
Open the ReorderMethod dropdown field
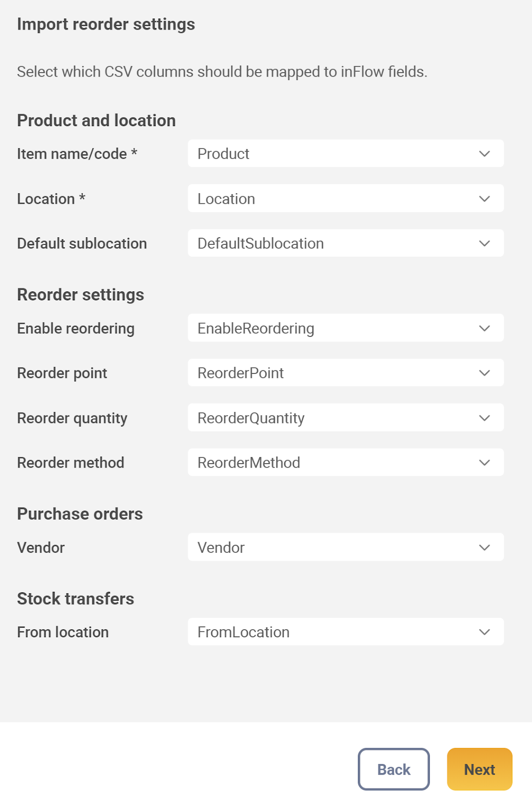click(345, 463)
